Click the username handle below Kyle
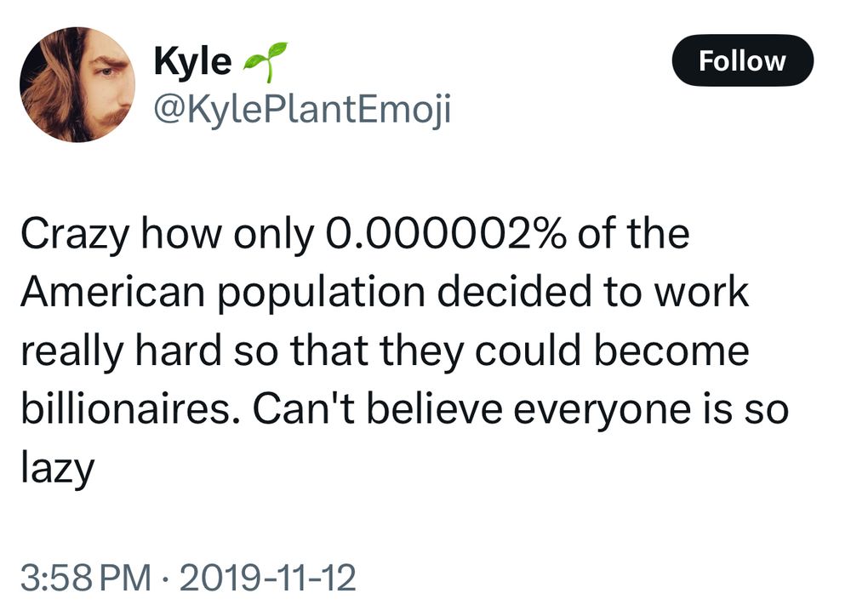 (302, 109)
